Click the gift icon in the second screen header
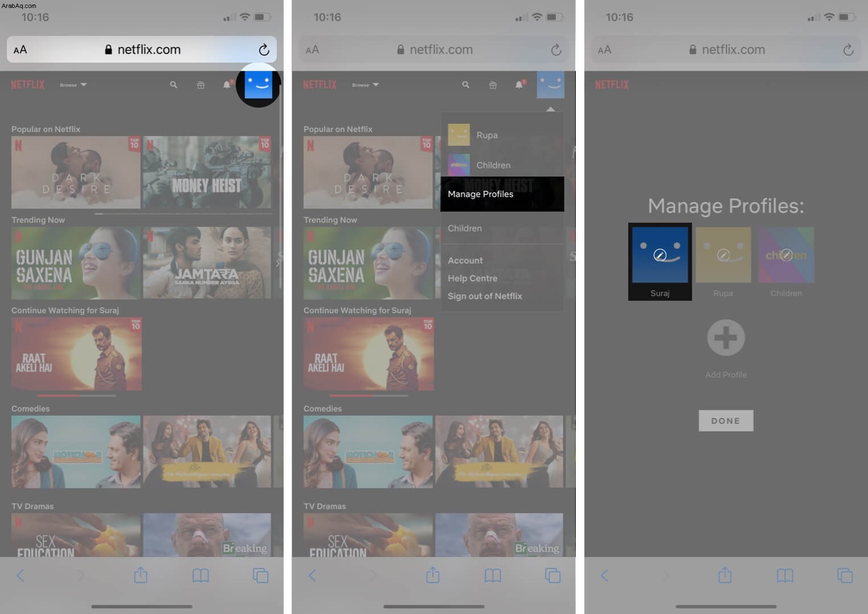The image size is (868, 614). click(x=493, y=85)
